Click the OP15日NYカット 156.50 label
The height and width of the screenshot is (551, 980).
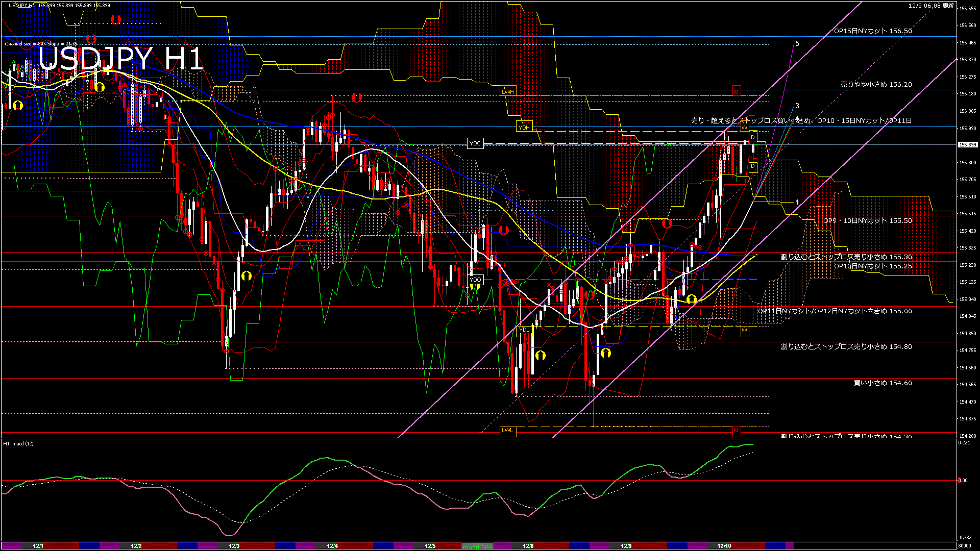tap(872, 31)
